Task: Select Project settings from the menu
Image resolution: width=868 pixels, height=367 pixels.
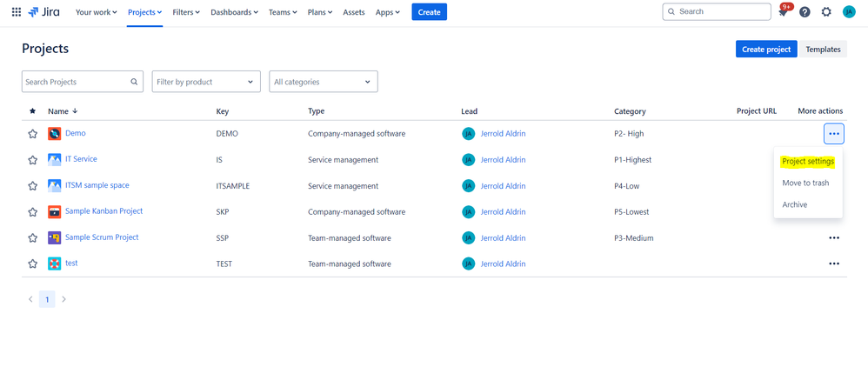Action: coord(807,161)
